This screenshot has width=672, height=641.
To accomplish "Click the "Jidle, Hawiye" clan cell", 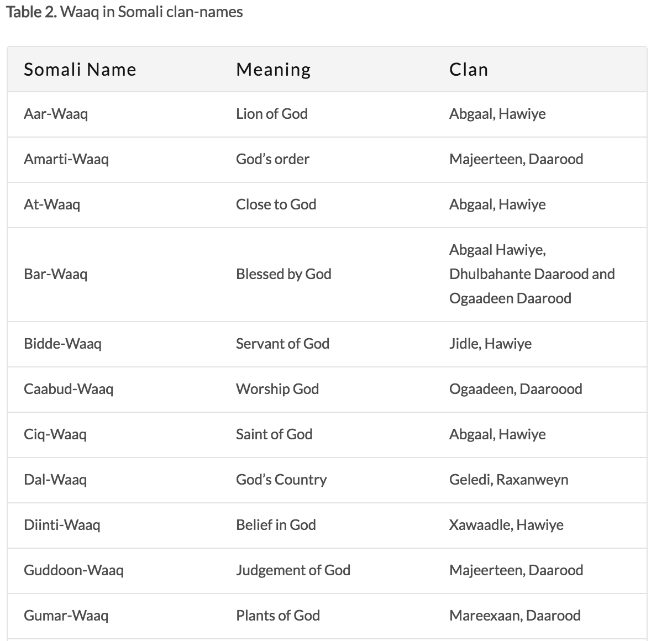I will tap(490, 344).
